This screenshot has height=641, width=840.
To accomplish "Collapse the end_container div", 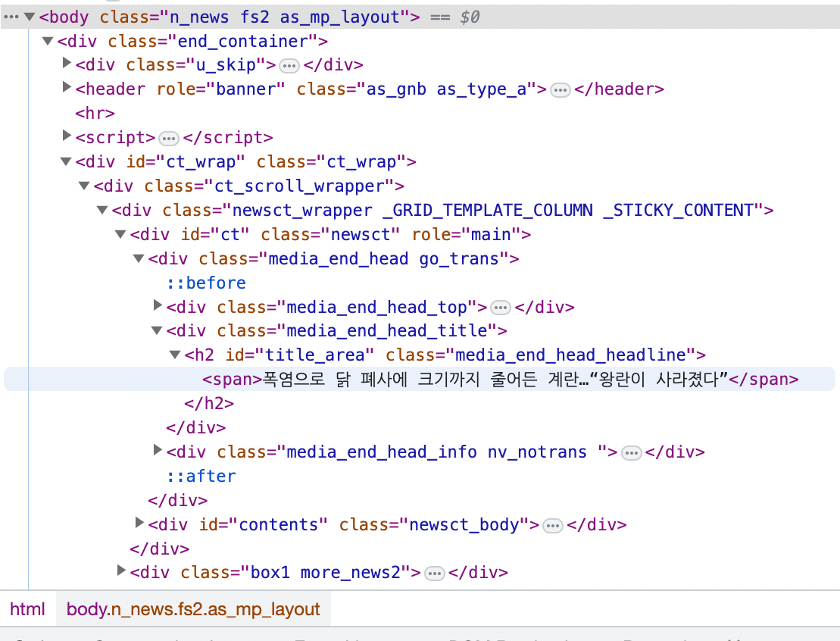I will (x=48, y=41).
